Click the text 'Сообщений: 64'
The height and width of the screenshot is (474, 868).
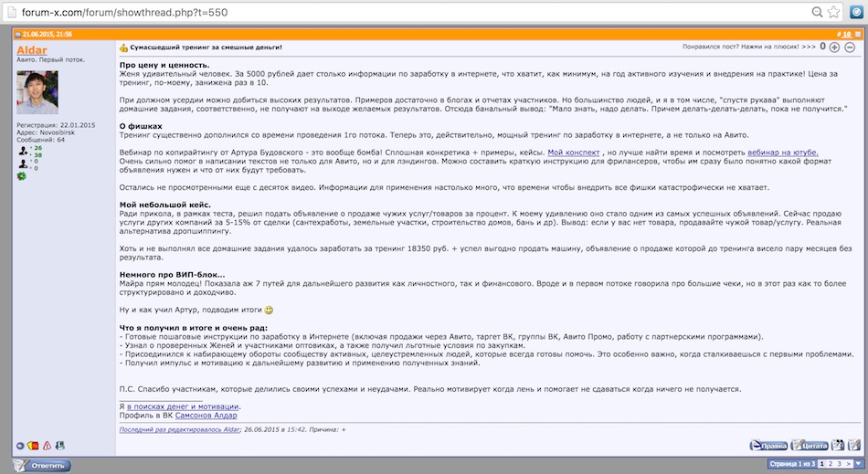[40, 140]
